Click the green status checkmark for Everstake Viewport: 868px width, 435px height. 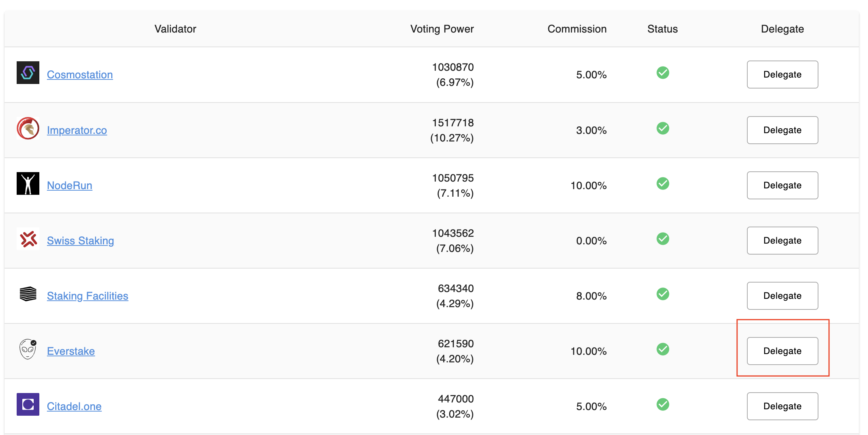coord(663,349)
